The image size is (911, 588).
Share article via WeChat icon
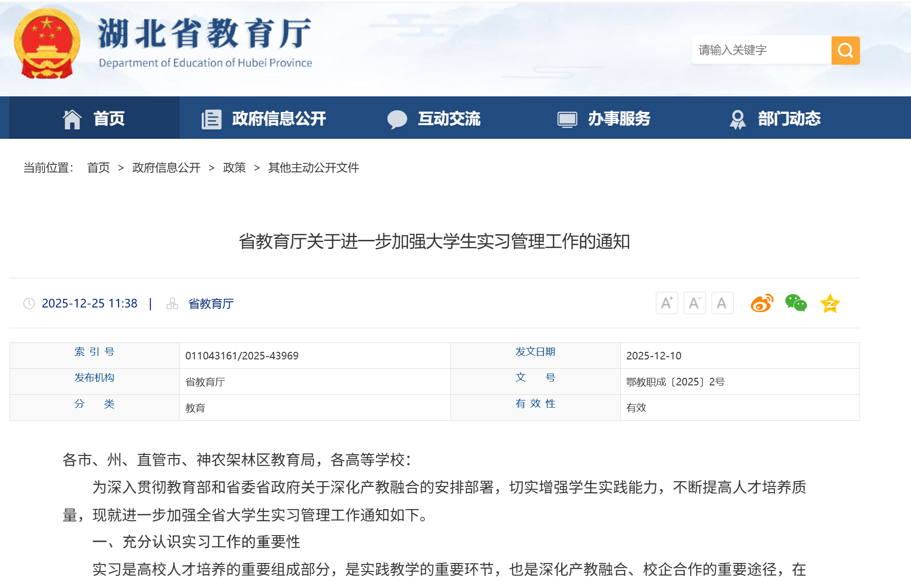coord(796,303)
